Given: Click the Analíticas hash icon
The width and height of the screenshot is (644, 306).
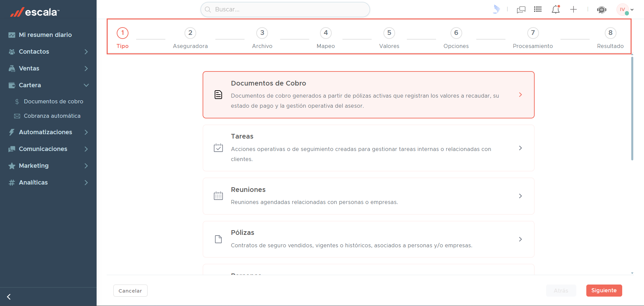Looking at the screenshot, I should point(12,183).
